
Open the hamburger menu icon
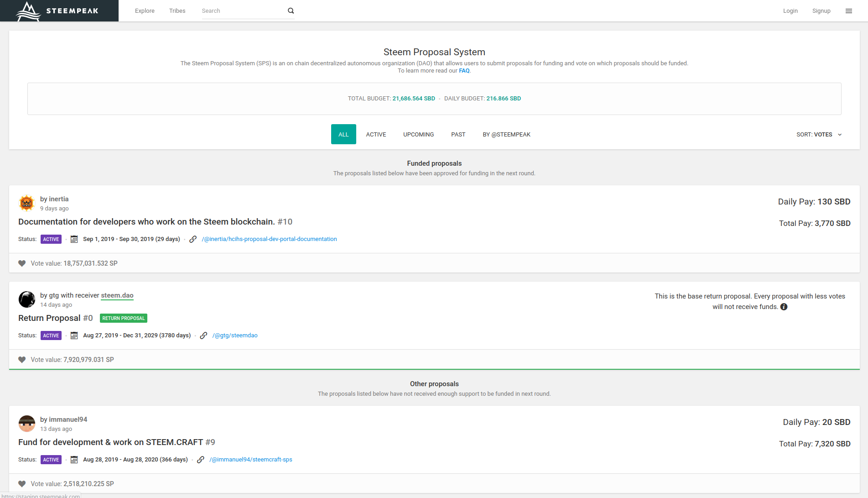tap(849, 11)
